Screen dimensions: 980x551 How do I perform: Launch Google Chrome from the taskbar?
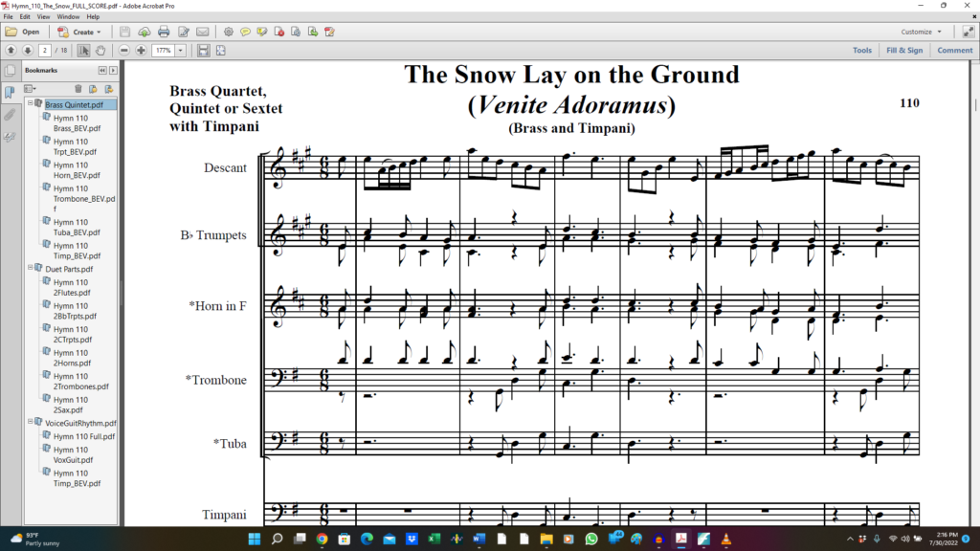point(322,539)
